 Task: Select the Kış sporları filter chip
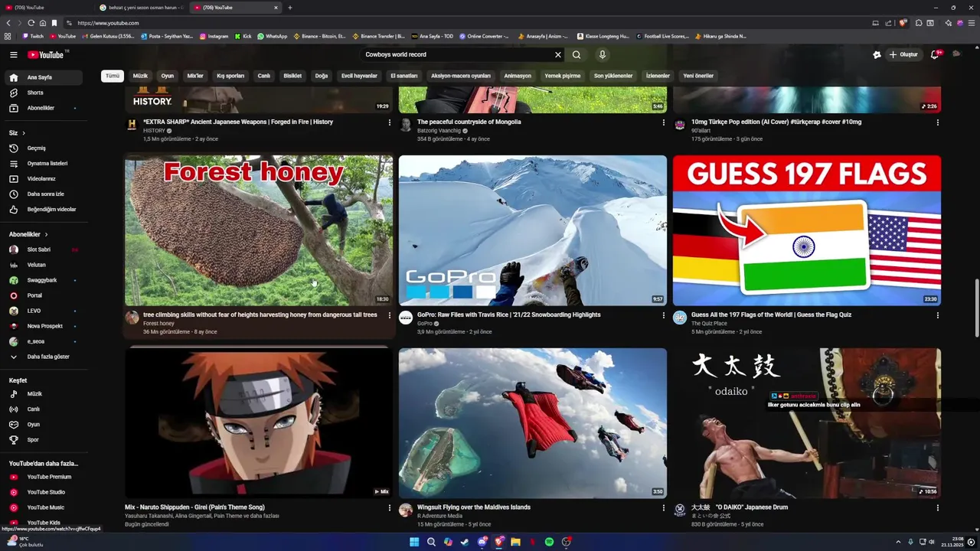click(230, 76)
